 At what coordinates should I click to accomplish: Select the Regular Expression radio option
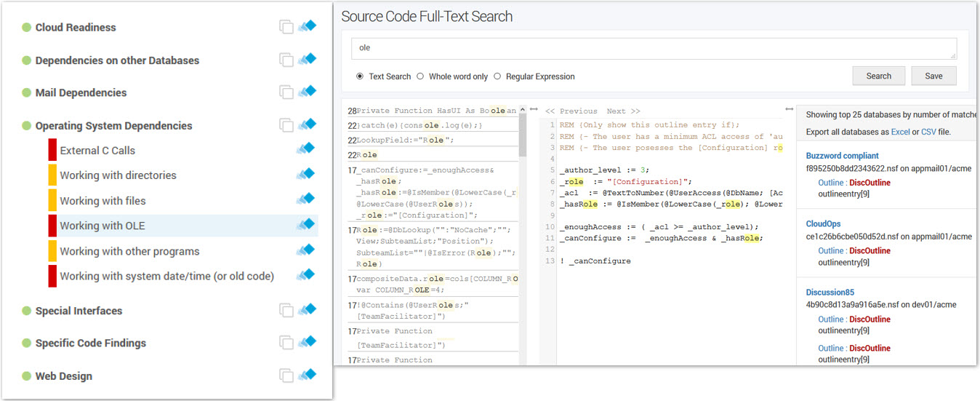[497, 76]
